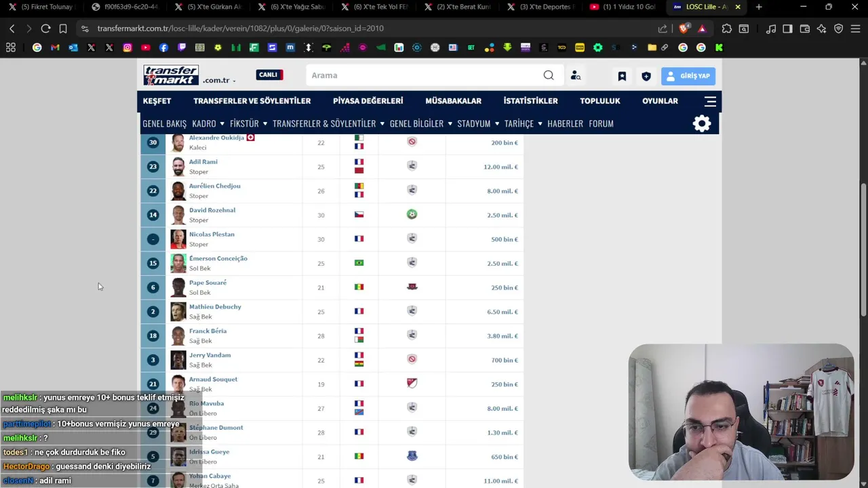Reload the Transfermarkt page
868x488 pixels.
coord(45,28)
